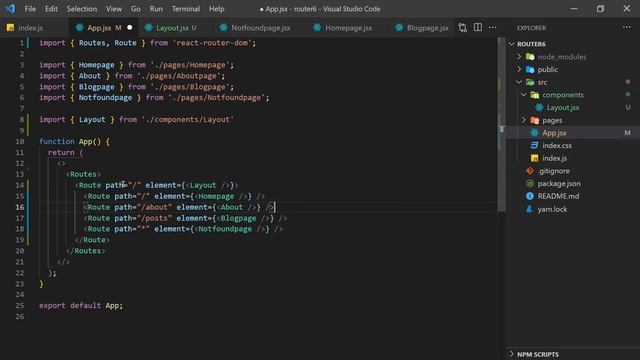Open Layout.jsx from the explorer tree
The width and height of the screenshot is (640, 360).
(x=563, y=107)
